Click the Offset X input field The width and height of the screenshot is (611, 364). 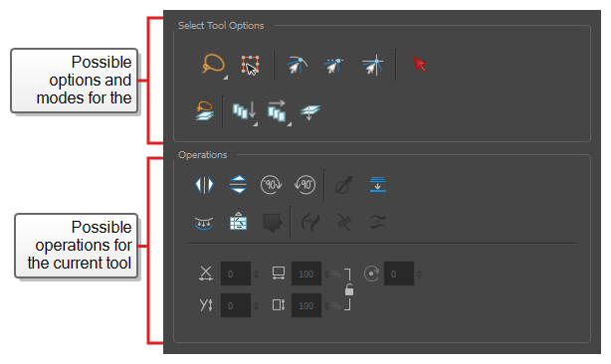236,273
